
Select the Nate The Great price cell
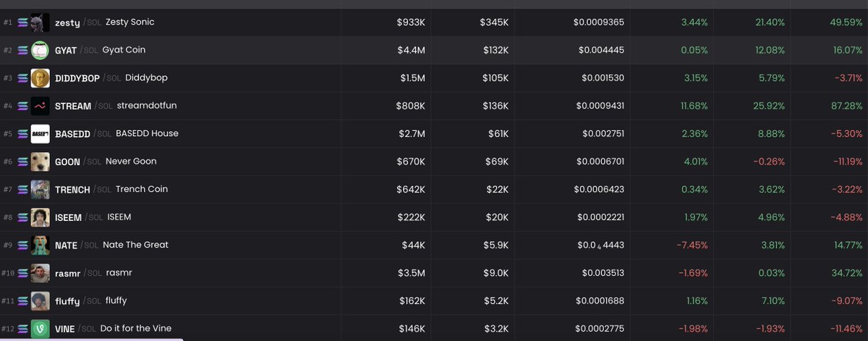tap(600, 245)
